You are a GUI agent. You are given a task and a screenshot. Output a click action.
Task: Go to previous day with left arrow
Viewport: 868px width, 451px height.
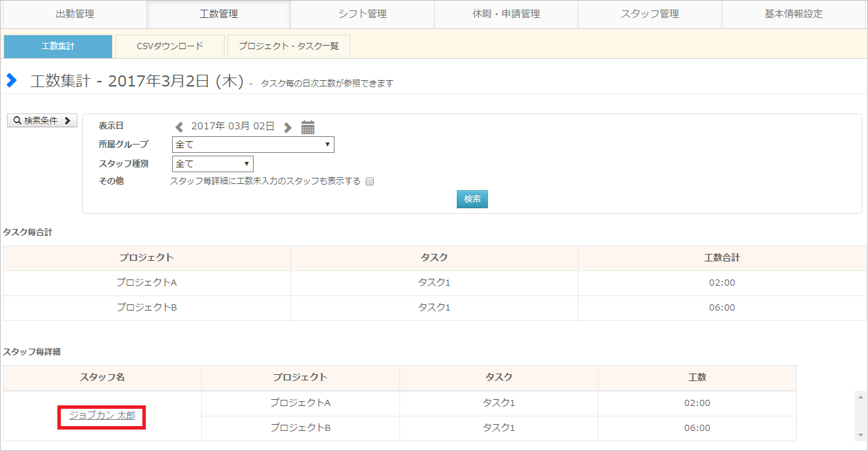pos(180,127)
